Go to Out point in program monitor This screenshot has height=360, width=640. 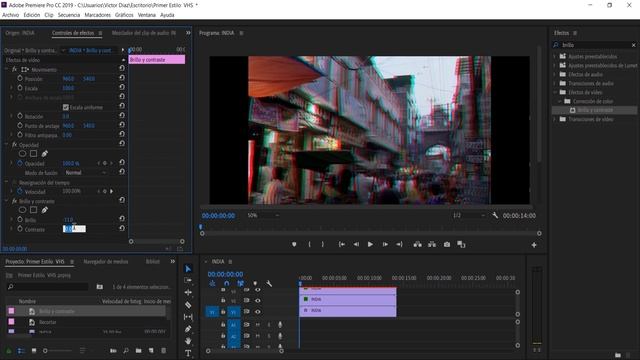[x=399, y=244]
